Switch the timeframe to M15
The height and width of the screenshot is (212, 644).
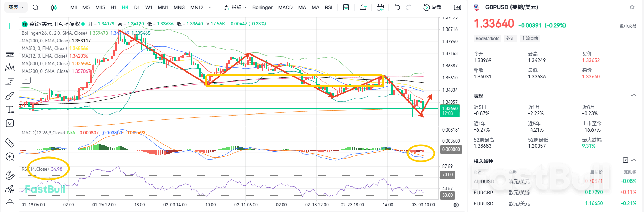[100, 7]
